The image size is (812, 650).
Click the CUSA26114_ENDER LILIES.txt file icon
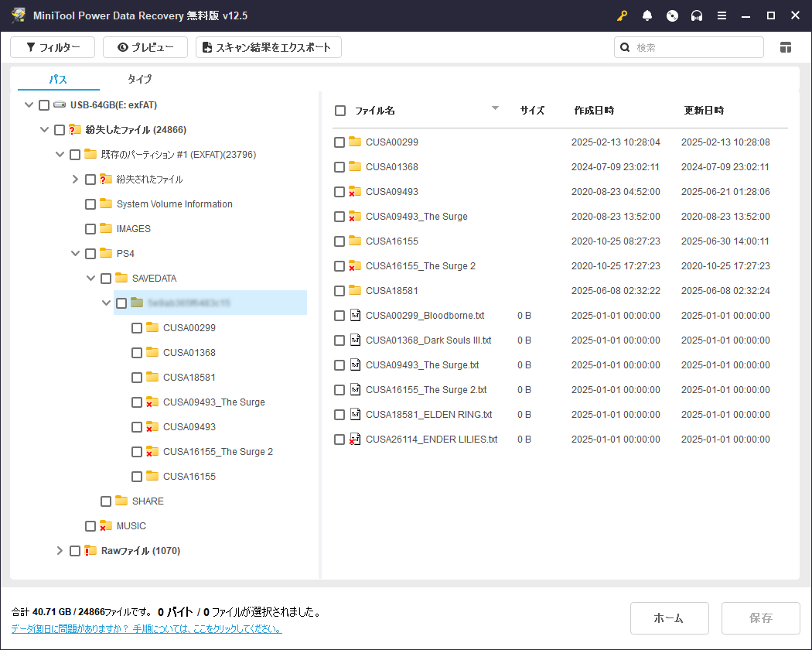(x=355, y=439)
